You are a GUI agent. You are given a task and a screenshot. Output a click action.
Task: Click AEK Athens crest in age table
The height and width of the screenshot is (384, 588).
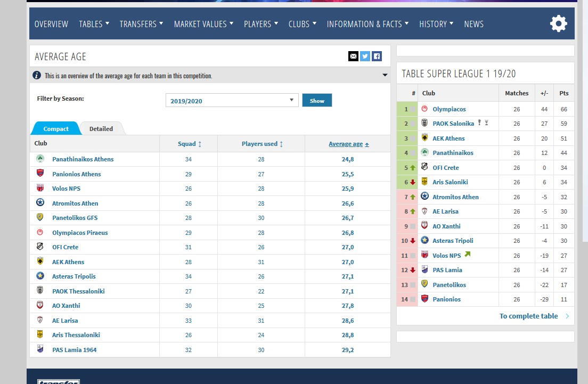tap(40, 262)
